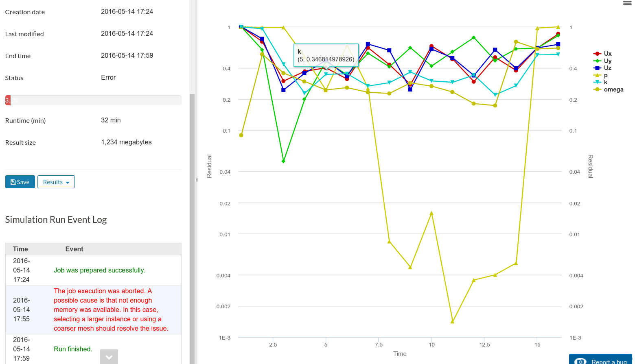This screenshot has height=364, width=635.
Task: Click the panel splitter handle
Action: click(x=196, y=180)
